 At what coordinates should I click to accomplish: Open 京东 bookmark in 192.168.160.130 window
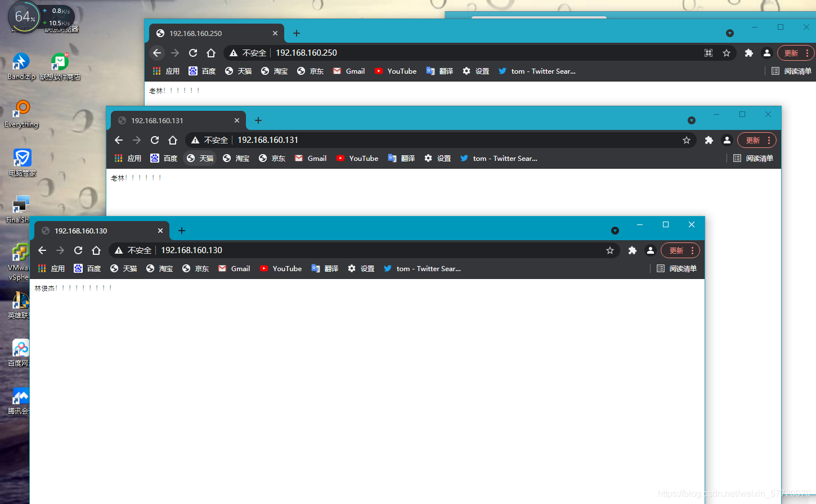(x=195, y=269)
